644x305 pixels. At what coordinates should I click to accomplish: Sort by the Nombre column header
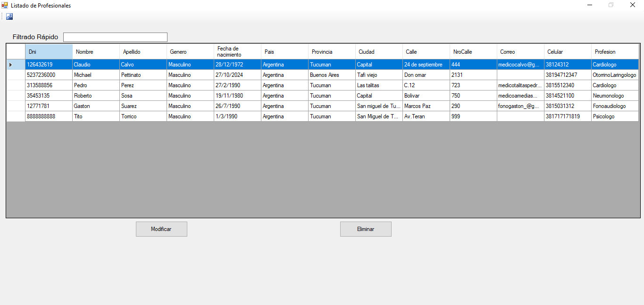tap(96, 52)
